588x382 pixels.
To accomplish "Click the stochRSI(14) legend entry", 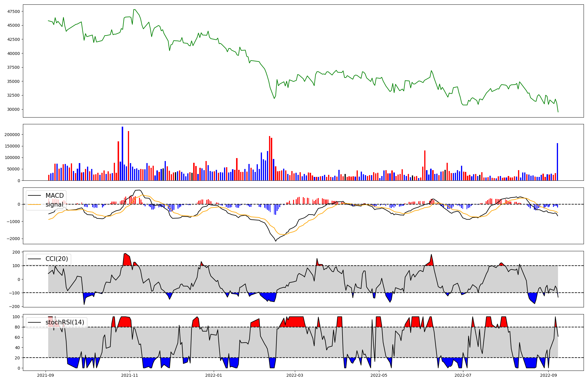I will tap(65, 322).
